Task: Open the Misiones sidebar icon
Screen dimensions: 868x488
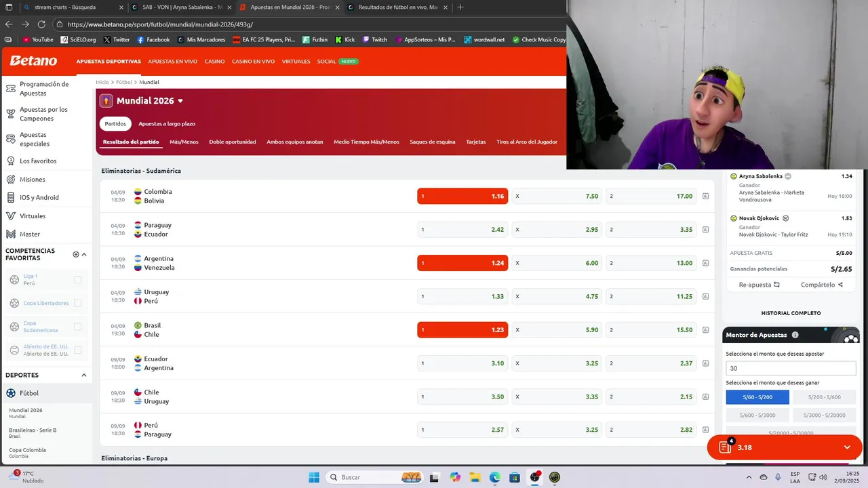Action: [10, 179]
